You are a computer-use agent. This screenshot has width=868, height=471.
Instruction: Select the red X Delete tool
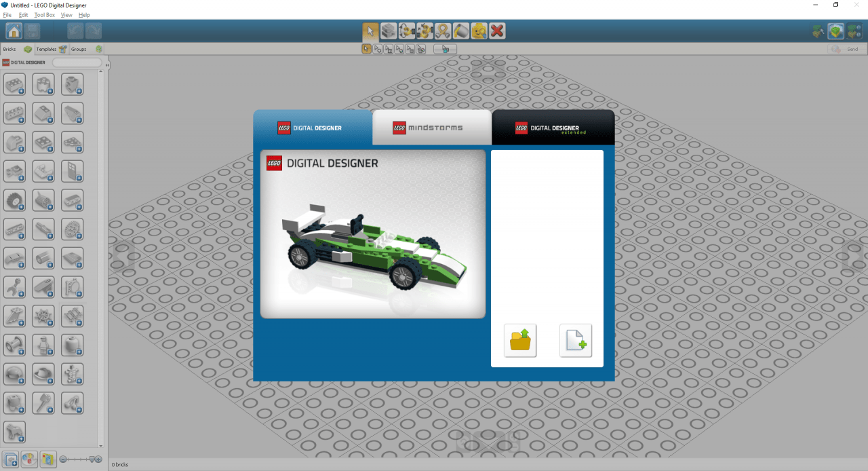pyautogui.click(x=497, y=31)
